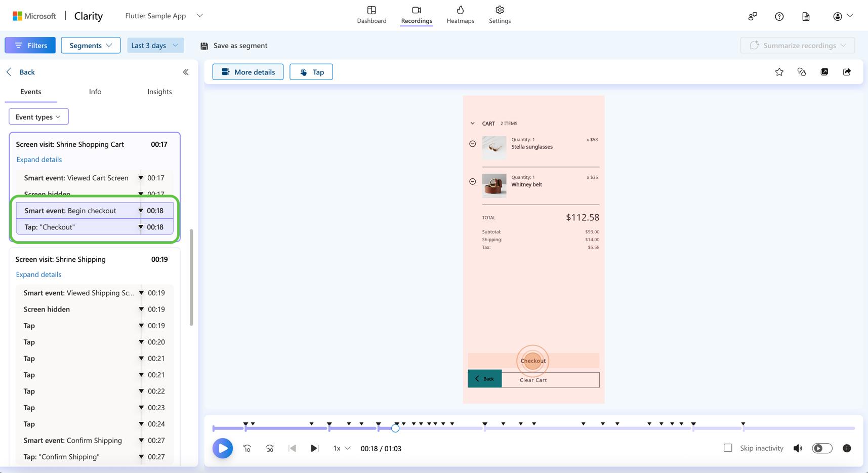Toggle the autoplay switch in player bar
Viewport: 868px width, 473px height.
822,448
